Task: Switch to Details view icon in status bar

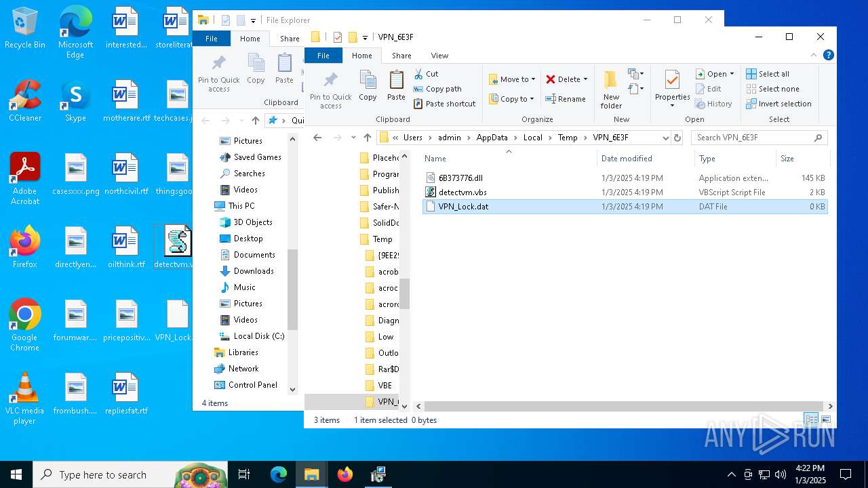Action: point(810,420)
